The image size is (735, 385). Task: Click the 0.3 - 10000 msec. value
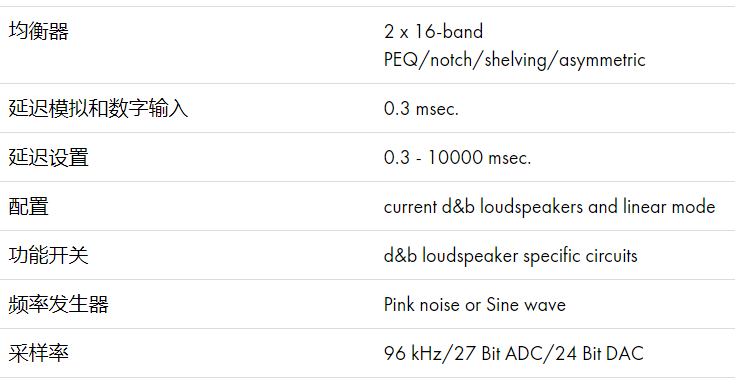coord(457,158)
